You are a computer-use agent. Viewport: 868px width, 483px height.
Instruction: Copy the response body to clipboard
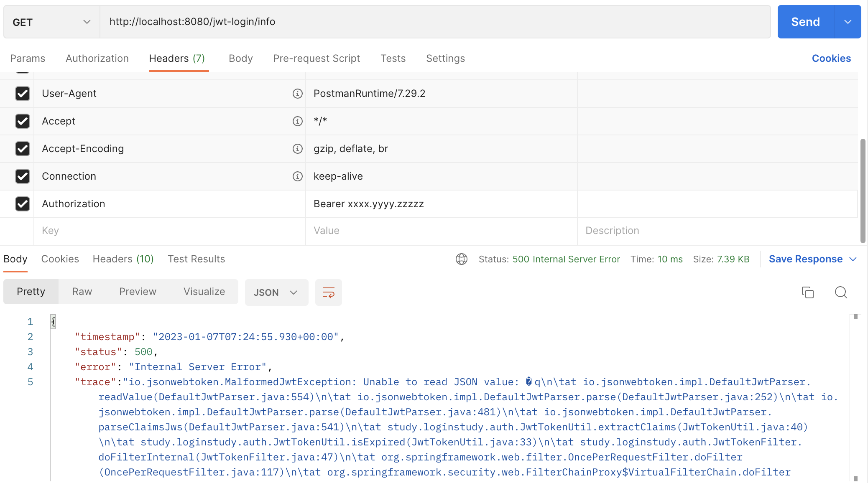click(x=807, y=292)
